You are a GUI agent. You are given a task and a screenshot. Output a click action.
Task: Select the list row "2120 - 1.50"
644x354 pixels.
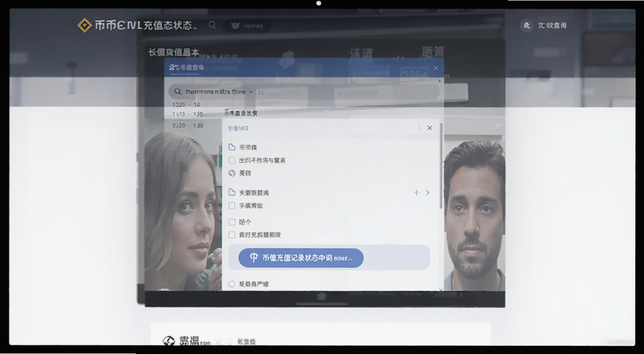188,126
